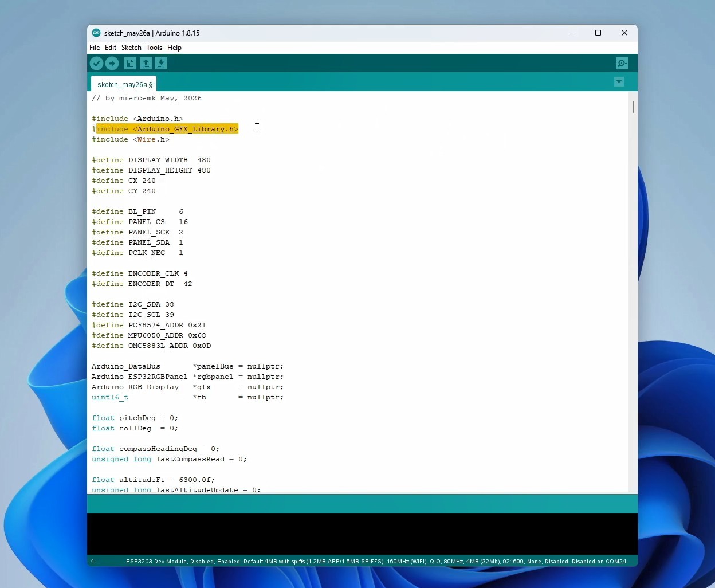Click the Verify sketch checkmark icon

coord(96,64)
